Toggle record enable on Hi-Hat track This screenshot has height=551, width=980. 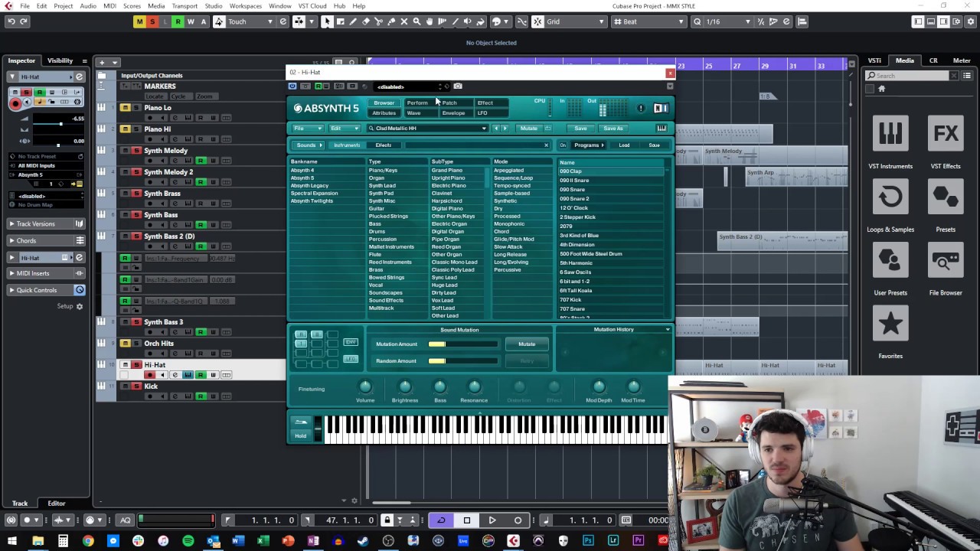[150, 375]
